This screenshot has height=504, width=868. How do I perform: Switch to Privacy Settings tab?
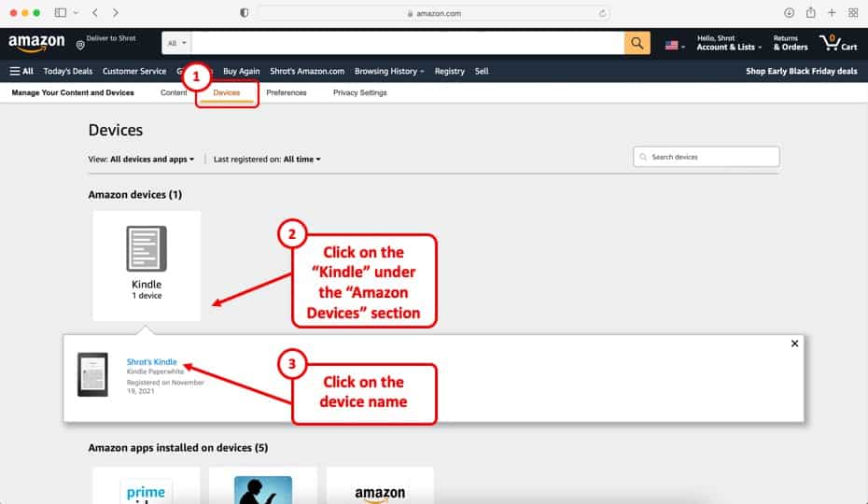(x=360, y=92)
